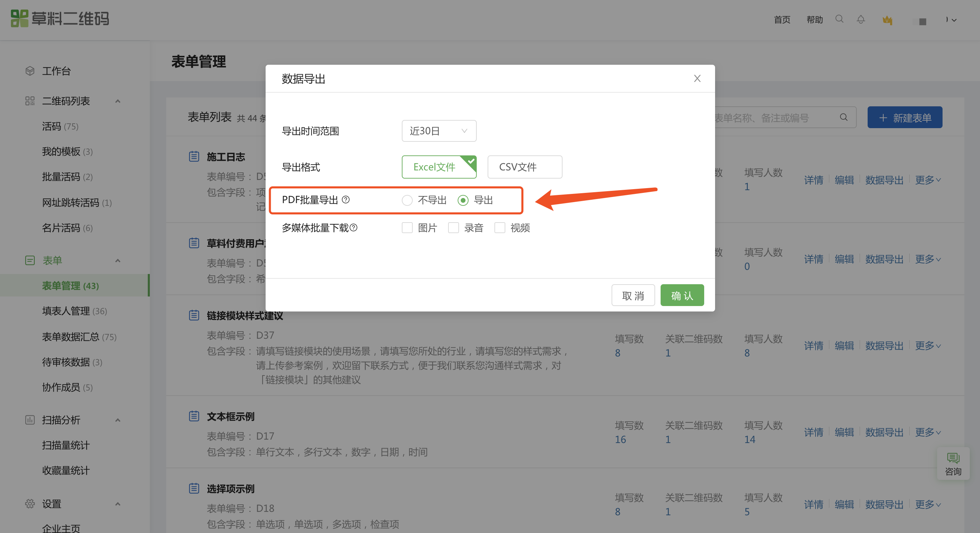
Task: Collapse the 表单 sidebar section
Action: point(117,261)
